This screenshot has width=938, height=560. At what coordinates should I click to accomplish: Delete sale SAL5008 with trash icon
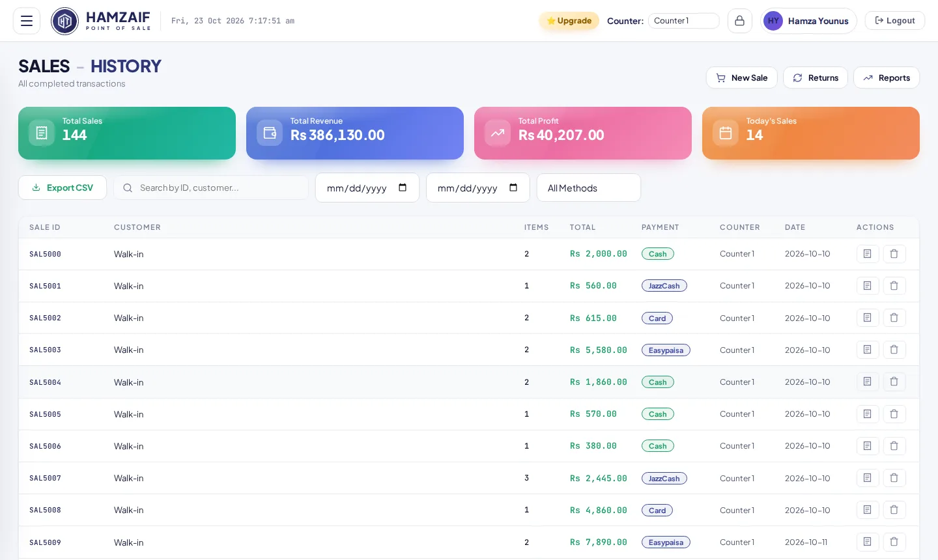pos(894,510)
